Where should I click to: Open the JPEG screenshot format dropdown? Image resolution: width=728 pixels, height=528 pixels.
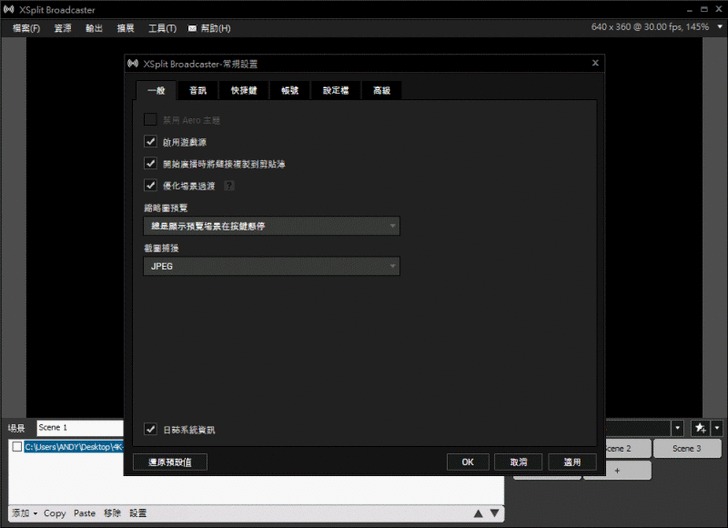click(x=272, y=267)
